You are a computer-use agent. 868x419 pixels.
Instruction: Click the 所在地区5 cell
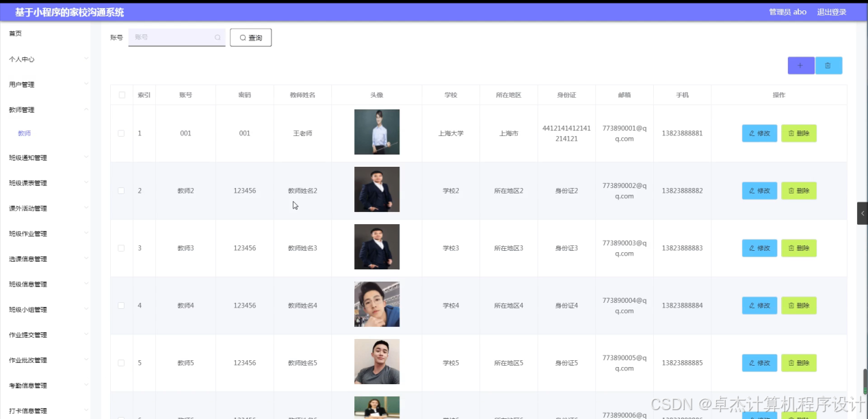pyautogui.click(x=509, y=363)
